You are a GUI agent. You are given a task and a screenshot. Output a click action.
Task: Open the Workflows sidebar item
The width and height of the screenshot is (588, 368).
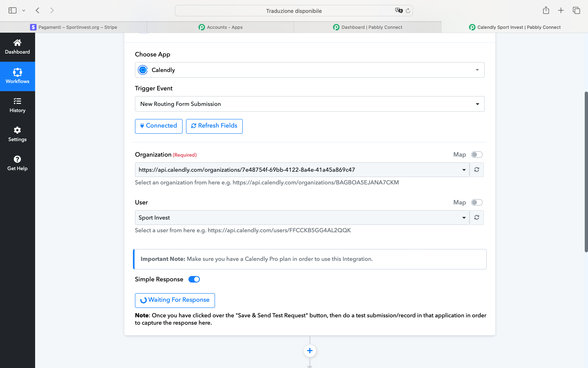click(18, 76)
